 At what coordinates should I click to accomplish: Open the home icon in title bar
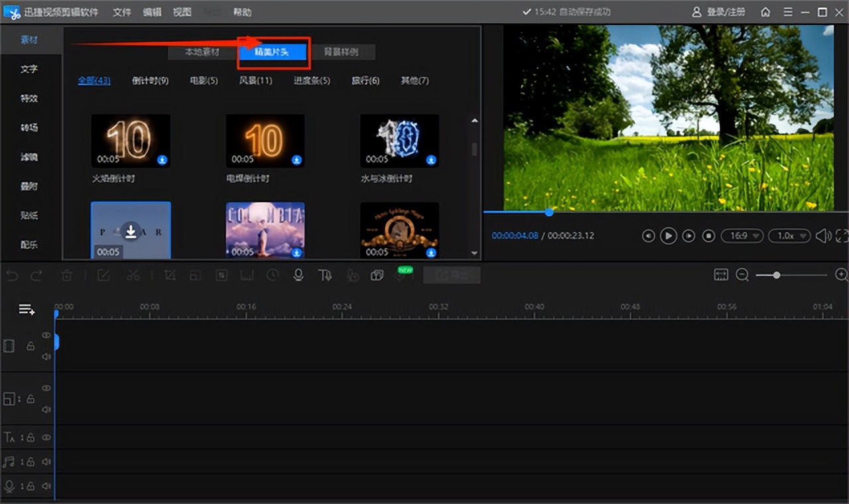(x=765, y=12)
